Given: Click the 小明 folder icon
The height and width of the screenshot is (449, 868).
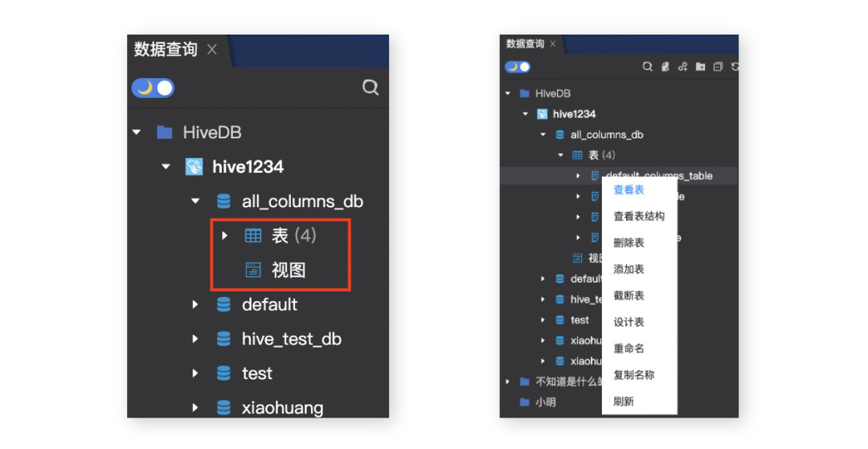Looking at the screenshot, I should pyautogui.click(x=525, y=402).
